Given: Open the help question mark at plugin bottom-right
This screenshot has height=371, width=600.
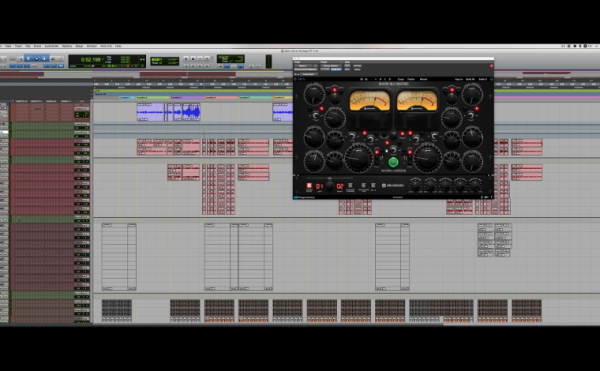Looking at the screenshot, I should [x=491, y=197].
